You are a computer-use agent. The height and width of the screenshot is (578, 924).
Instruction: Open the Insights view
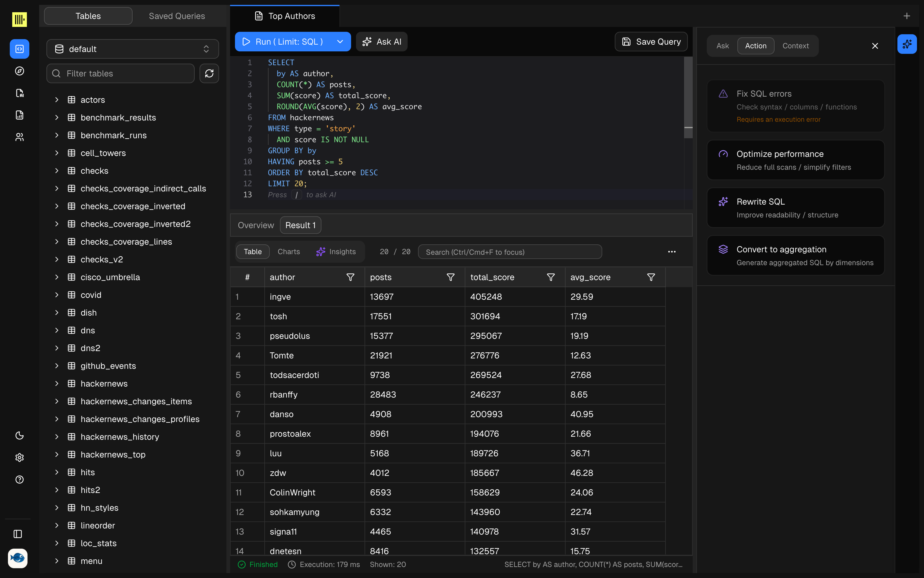tap(336, 251)
